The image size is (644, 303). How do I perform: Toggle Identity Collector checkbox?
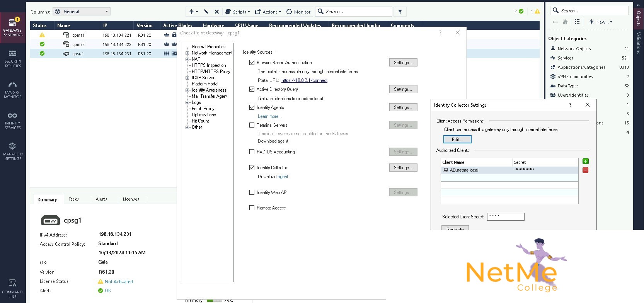pos(252,167)
